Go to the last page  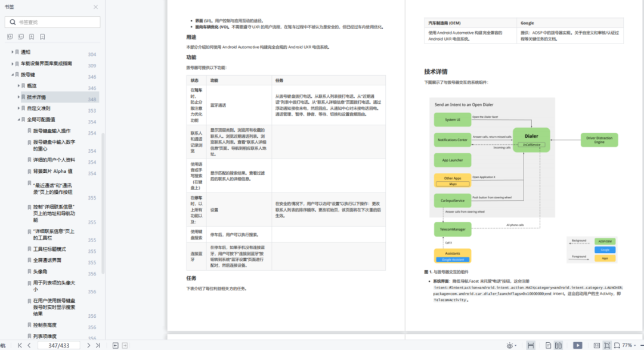pos(98,345)
